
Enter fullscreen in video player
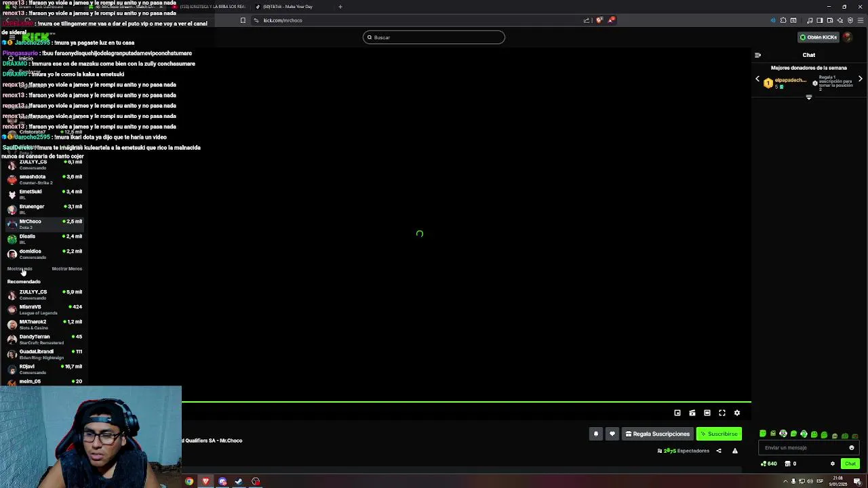pos(722,413)
